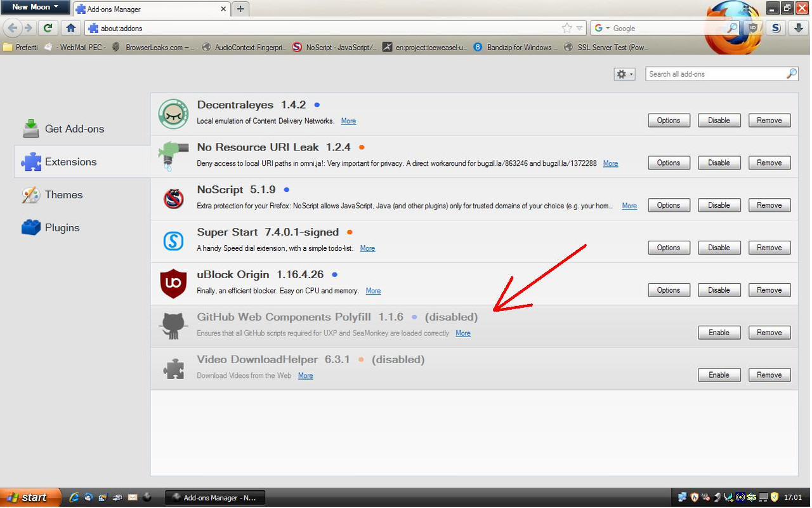
Task: Open SSL Server Test bookmark
Action: pyautogui.click(x=606, y=47)
